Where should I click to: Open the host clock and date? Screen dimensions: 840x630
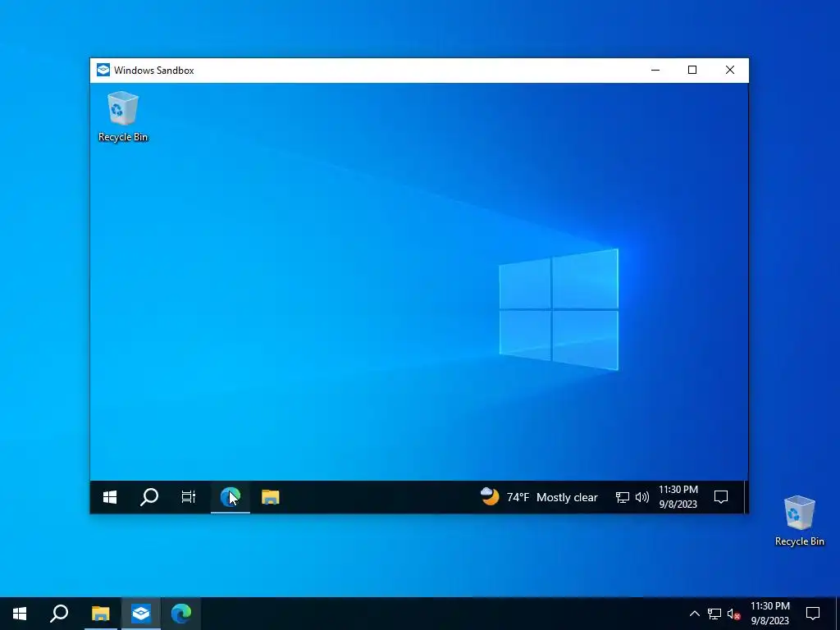[769, 614]
